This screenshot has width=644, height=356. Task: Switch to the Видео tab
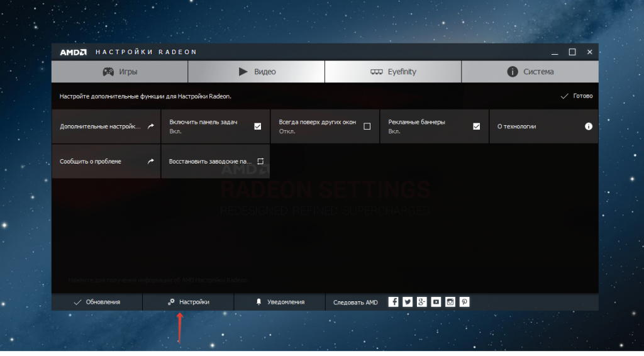257,72
